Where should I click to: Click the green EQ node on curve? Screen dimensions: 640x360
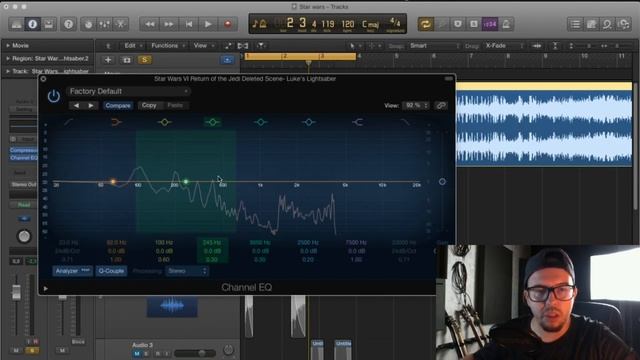tap(186, 182)
